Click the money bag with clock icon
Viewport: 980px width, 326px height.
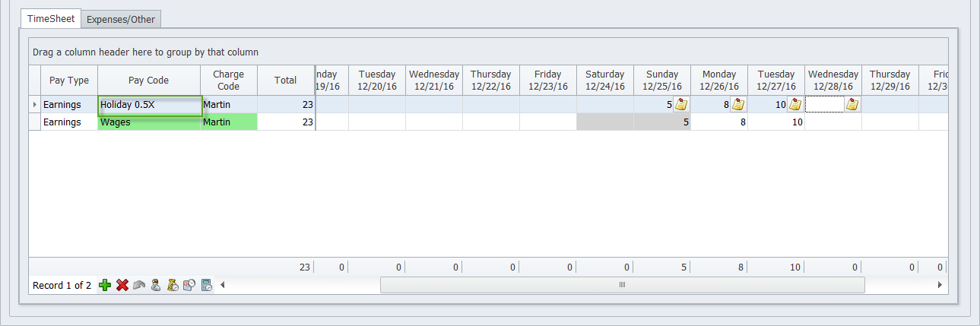(173, 285)
